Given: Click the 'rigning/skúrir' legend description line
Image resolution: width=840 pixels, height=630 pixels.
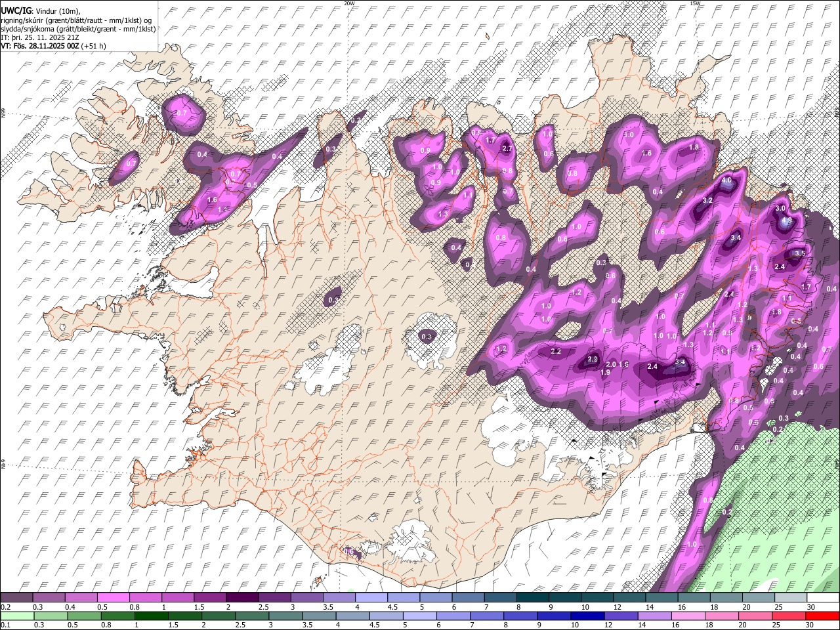Looking at the screenshot, I should [x=75, y=20].
